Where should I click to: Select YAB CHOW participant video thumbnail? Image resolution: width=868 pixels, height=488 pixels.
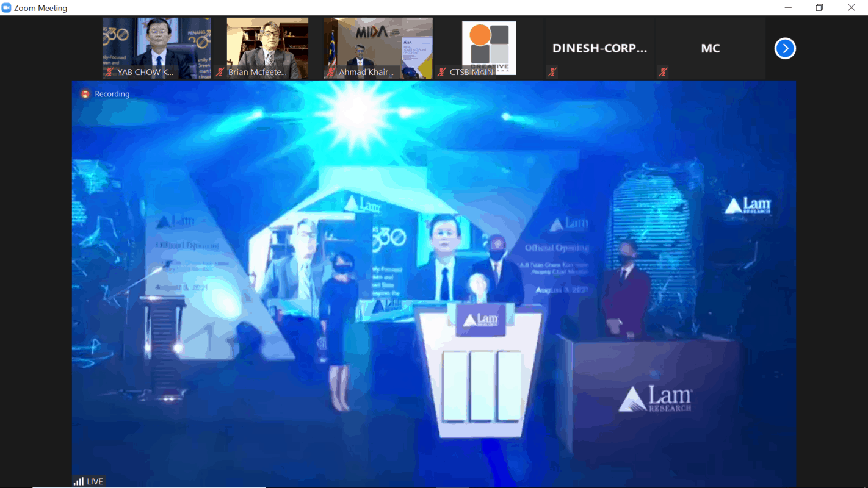[x=156, y=43]
